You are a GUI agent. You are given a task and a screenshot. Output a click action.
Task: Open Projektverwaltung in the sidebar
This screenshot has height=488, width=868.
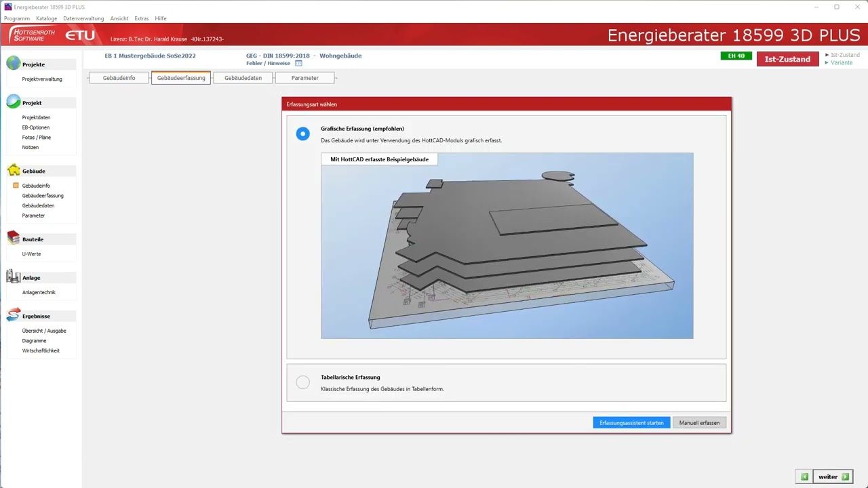point(42,79)
